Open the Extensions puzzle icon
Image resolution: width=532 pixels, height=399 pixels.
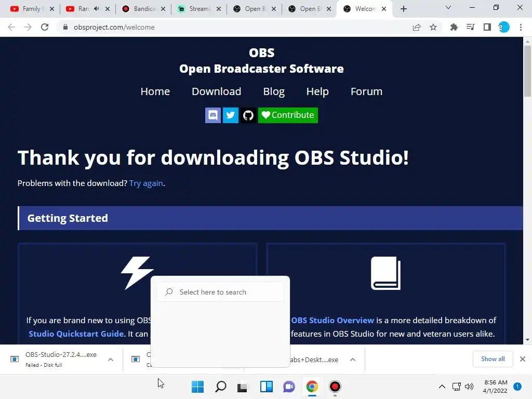click(x=454, y=27)
